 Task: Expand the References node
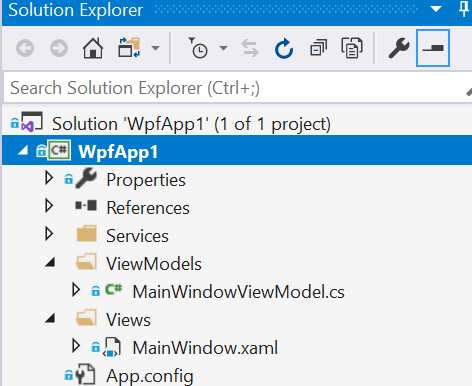pos(49,206)
